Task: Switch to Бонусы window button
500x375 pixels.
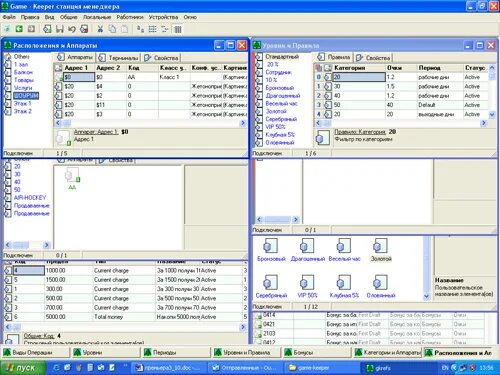Action: point(317,352)
